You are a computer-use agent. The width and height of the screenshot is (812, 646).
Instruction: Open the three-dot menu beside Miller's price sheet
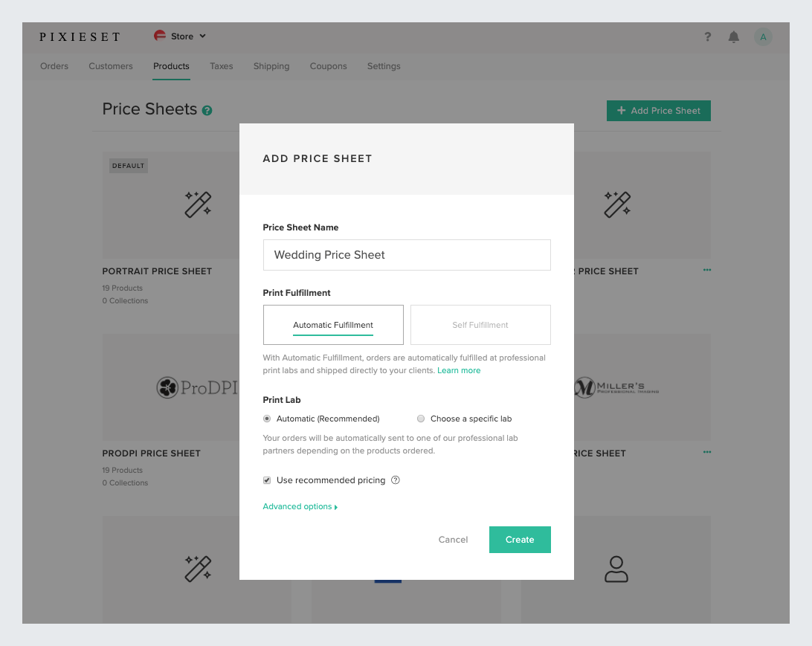click(x=707, y=452)
